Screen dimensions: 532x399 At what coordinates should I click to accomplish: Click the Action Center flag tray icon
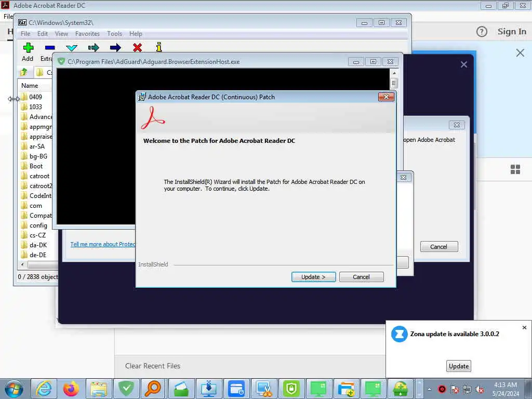click(x=454, y=390)
